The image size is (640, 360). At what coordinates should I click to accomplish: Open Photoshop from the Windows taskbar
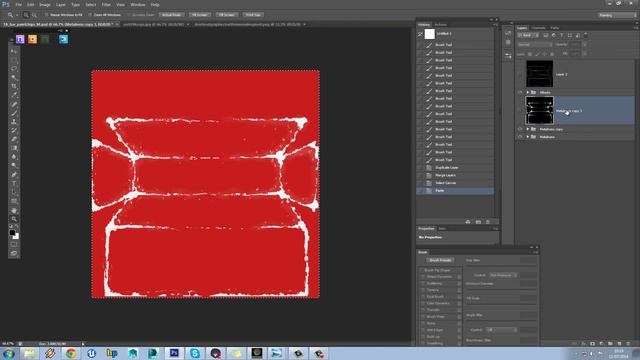pos(174,353)
